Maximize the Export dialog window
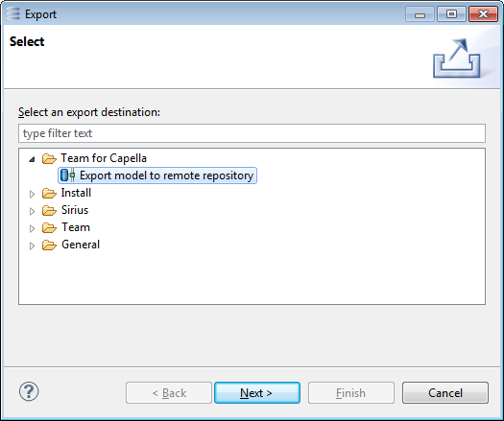The image size is (504, 421). [x=451, y=14]
